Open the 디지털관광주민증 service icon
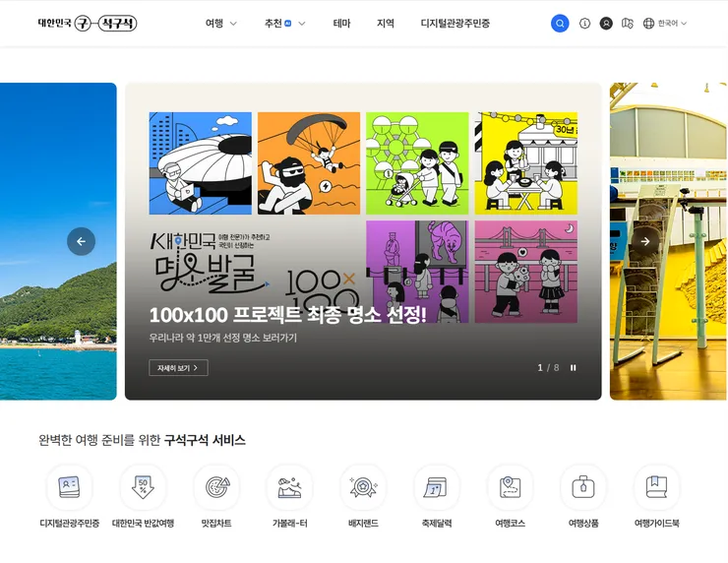Screen dimensions: 728x563 pos(69,487)
